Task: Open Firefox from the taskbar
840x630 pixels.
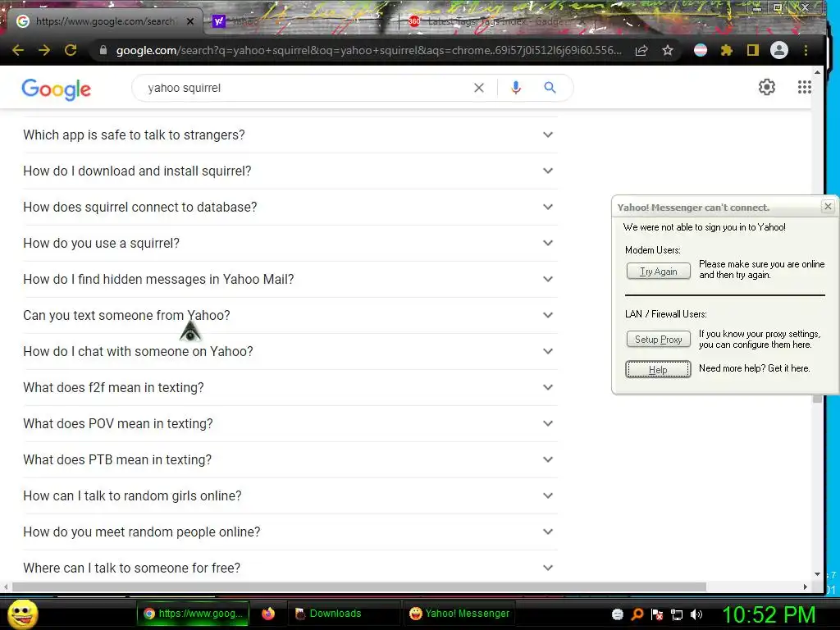Action: coord(268,614)
